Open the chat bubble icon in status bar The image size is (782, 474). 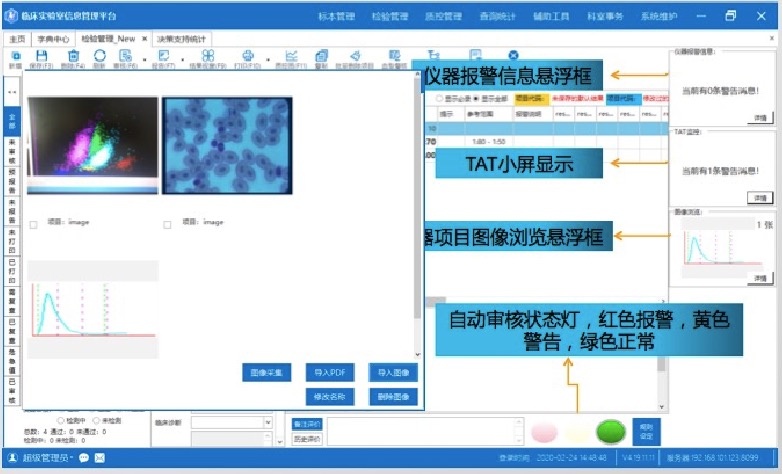84,458
